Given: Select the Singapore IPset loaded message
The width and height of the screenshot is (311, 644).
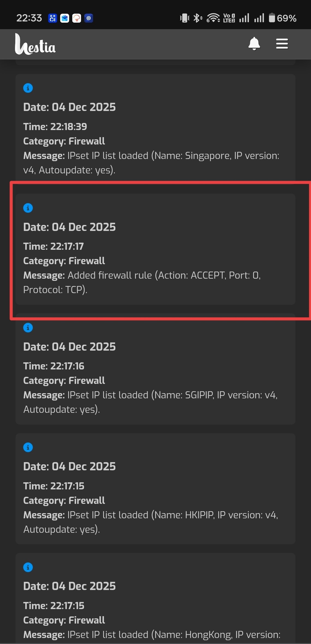Looking at the screenshot, I should tap(151, 163).
